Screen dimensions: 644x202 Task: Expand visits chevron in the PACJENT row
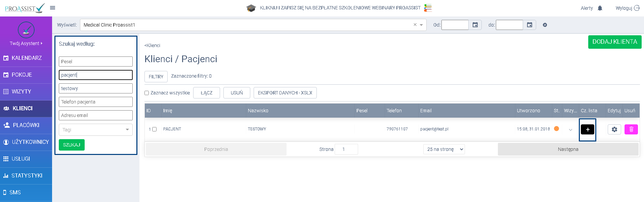click(570, 130)
